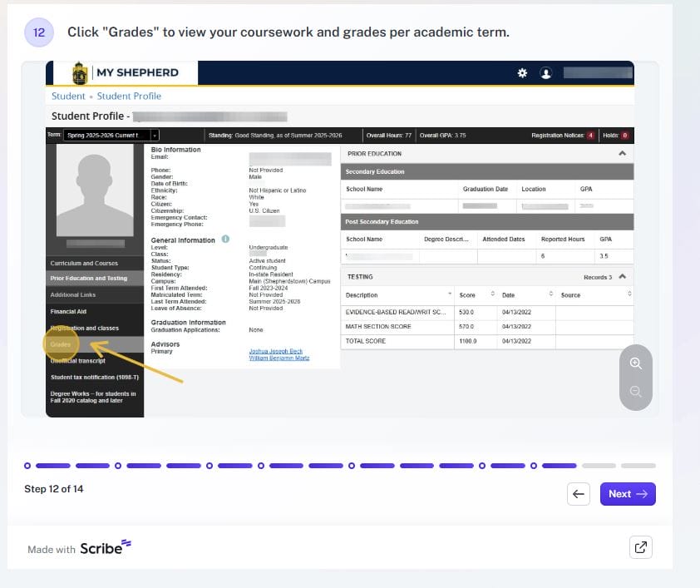Sort testing table by Description column arrow
700x588 pixels.
pyautogui.click(x=450, y=294)
